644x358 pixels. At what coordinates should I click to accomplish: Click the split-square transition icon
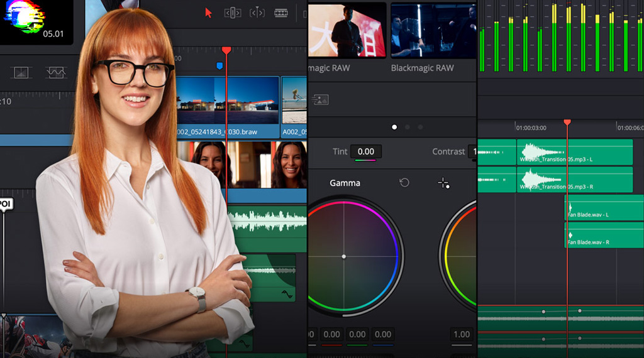[x=21, y=73]
